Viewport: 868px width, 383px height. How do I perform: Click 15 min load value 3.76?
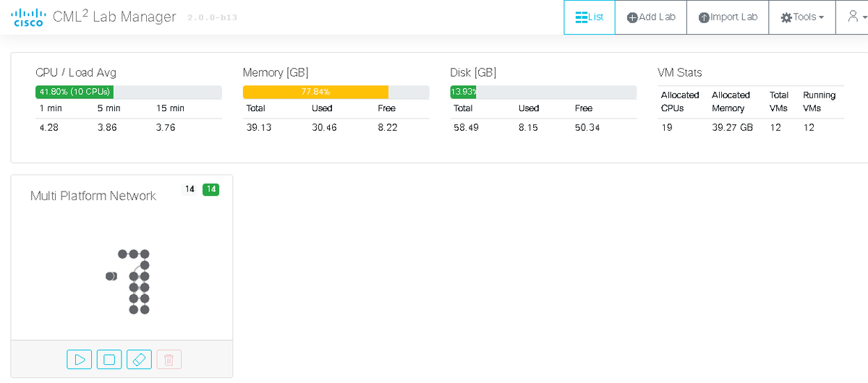[166, 128]
